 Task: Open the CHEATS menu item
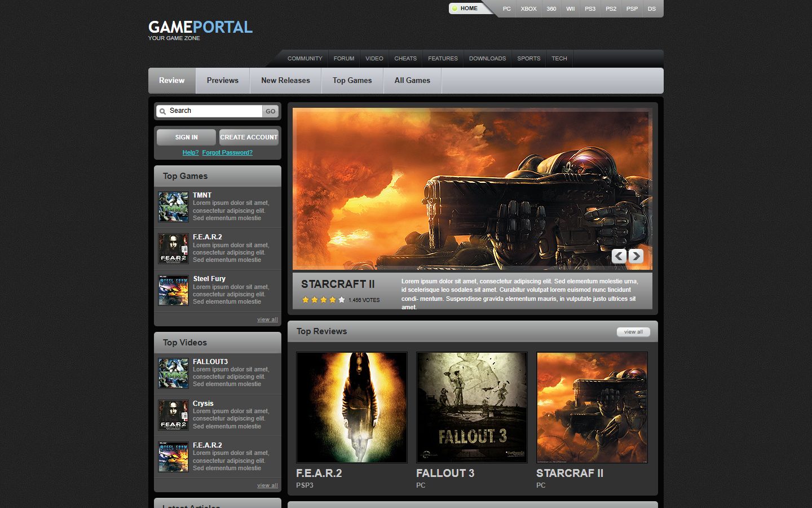405,59
